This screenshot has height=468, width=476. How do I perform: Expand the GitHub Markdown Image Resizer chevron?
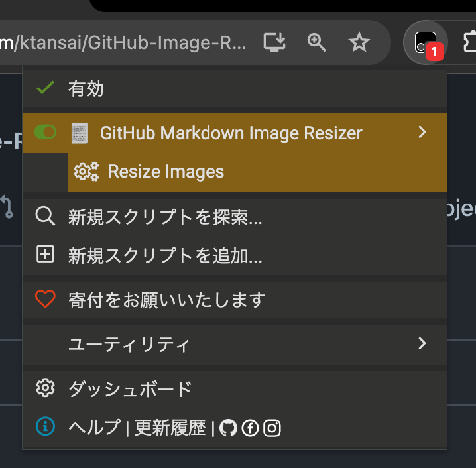422,133
